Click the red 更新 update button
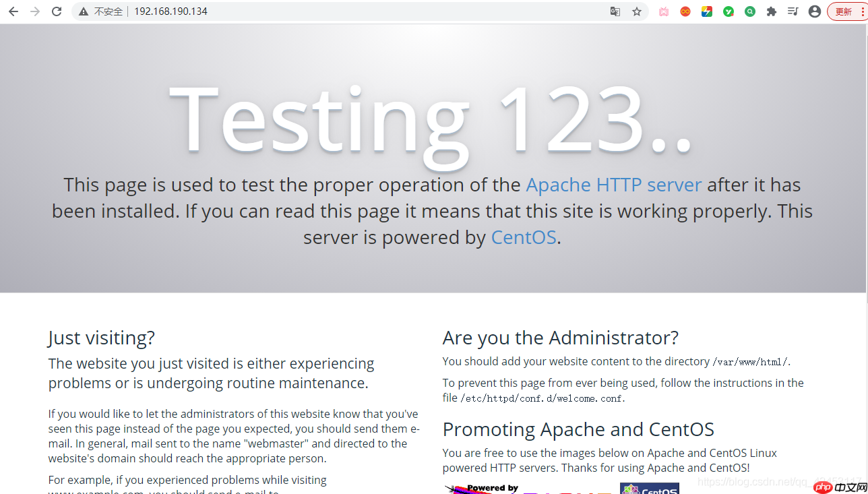The height and width of the screenshot is (494, 868). coord(846,11)
